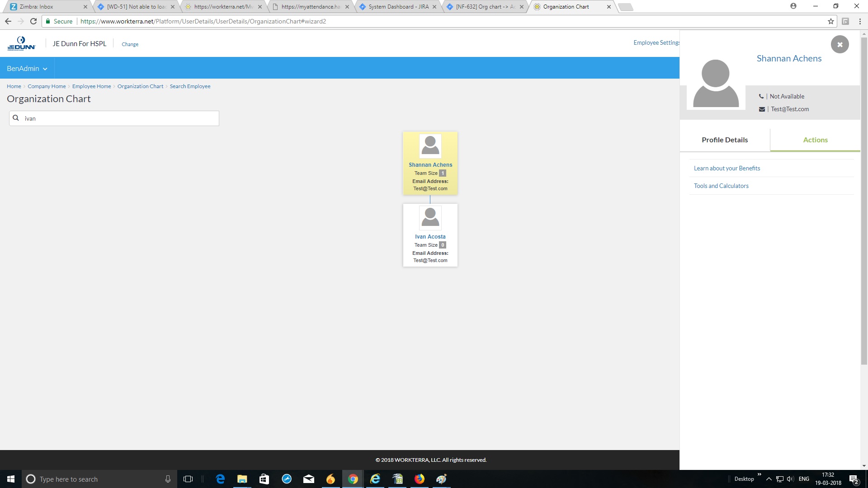The image size is (868, 488).
Task: Close the Shannan Achens profile panel
Action: 840,44
